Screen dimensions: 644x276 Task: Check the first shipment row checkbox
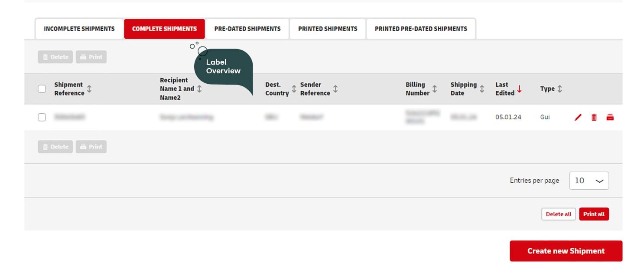pyautogui.click(x=42, y=117)
